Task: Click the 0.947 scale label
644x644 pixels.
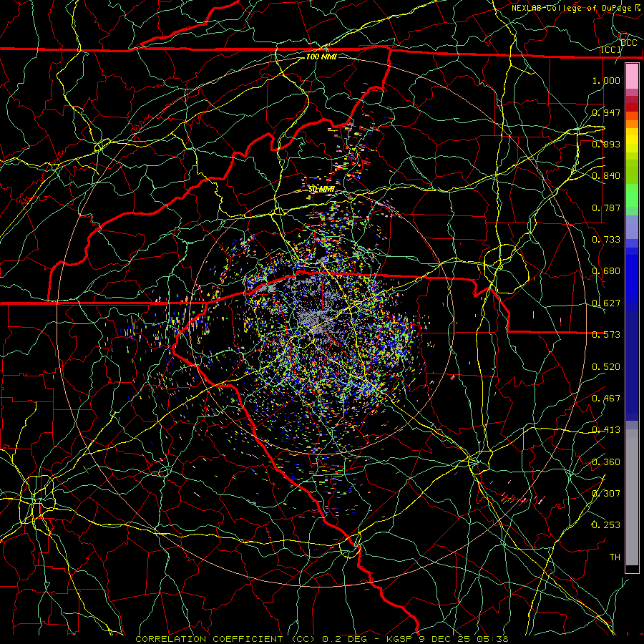Action: [606, 112]
